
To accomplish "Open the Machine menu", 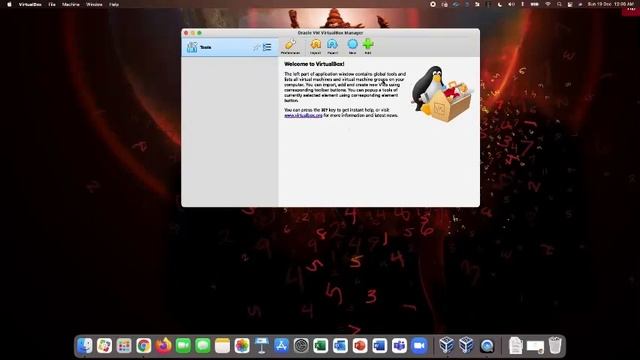I will [x=71, y=4].
